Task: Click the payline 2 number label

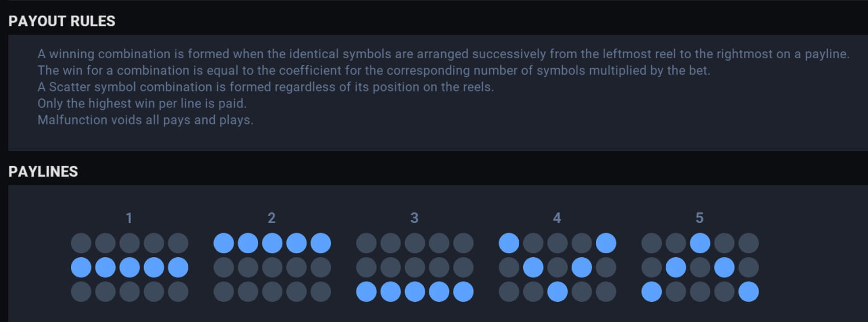Action: pyautogui.click(x=272, y=218)
